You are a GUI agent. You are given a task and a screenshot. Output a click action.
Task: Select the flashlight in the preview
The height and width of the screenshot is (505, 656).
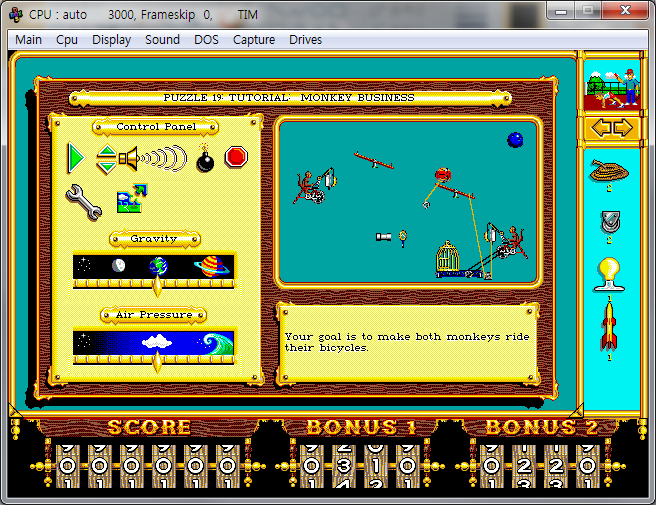click(x=383, y=237)
